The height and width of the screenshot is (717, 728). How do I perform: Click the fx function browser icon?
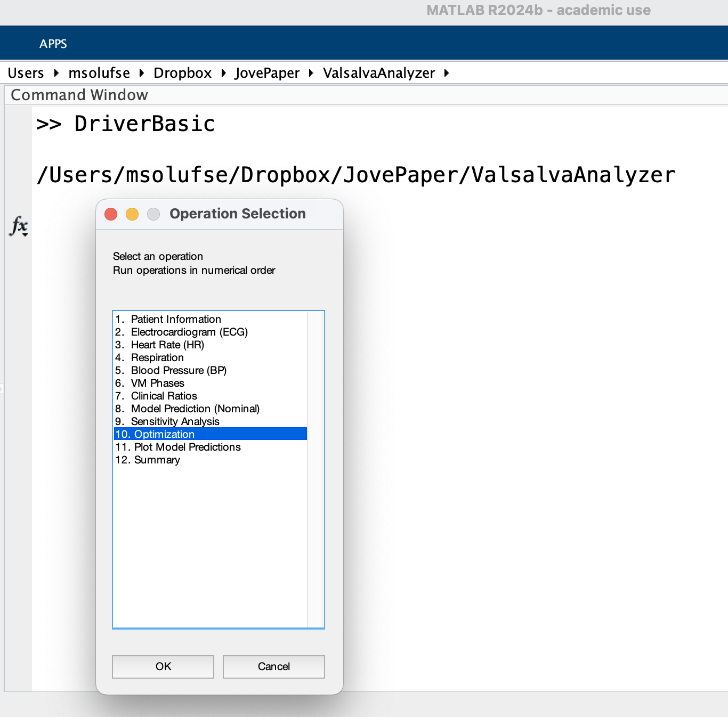[19, 226]
